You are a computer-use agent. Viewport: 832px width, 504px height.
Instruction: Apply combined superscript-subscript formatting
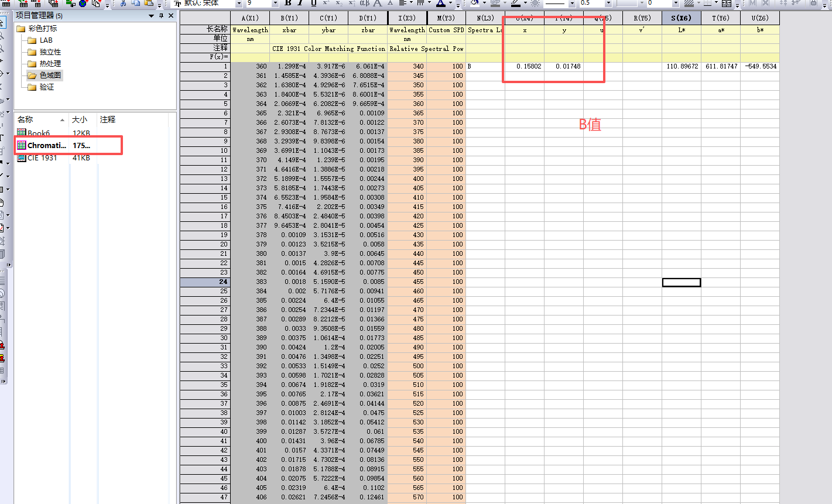pyautogui.click(x=351, y=3)
